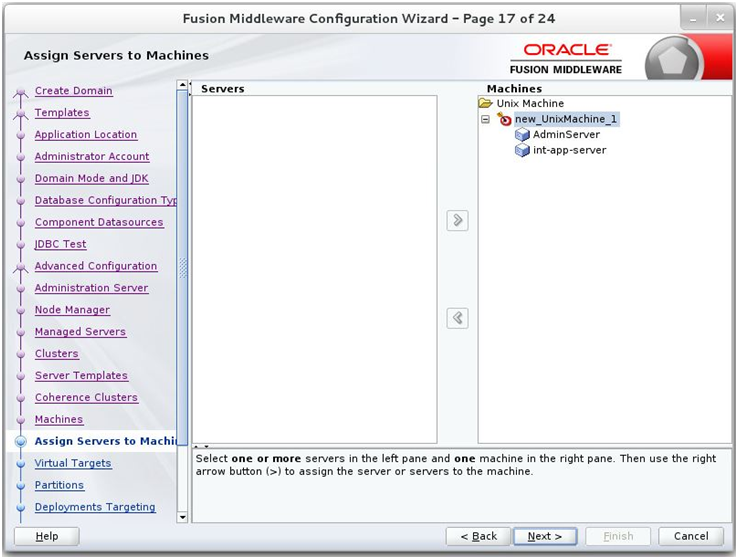The height and width of the screenshot is (559, 738).
Task: Click the navigation pane scrollbar thumb
Action: 182,268
